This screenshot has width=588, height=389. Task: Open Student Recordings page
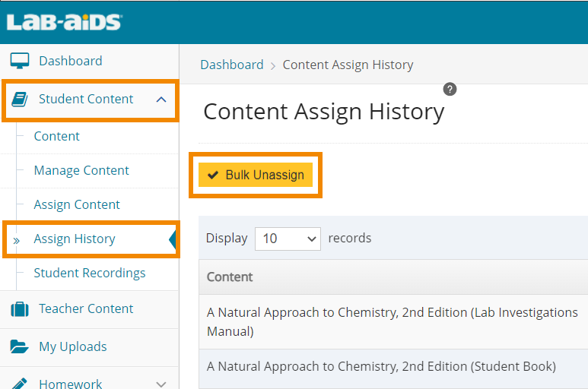90,274
